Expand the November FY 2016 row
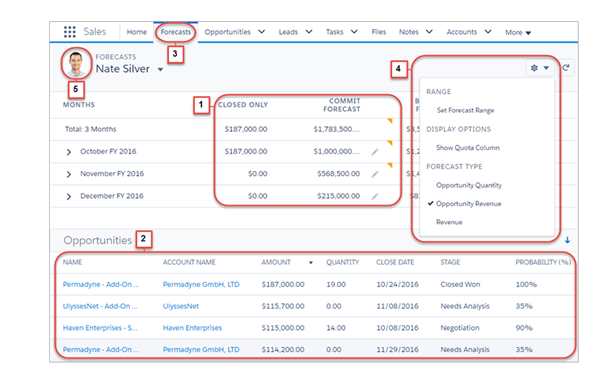Image resolution: width=602 pixels, height=389 pixels. [69, 174]
